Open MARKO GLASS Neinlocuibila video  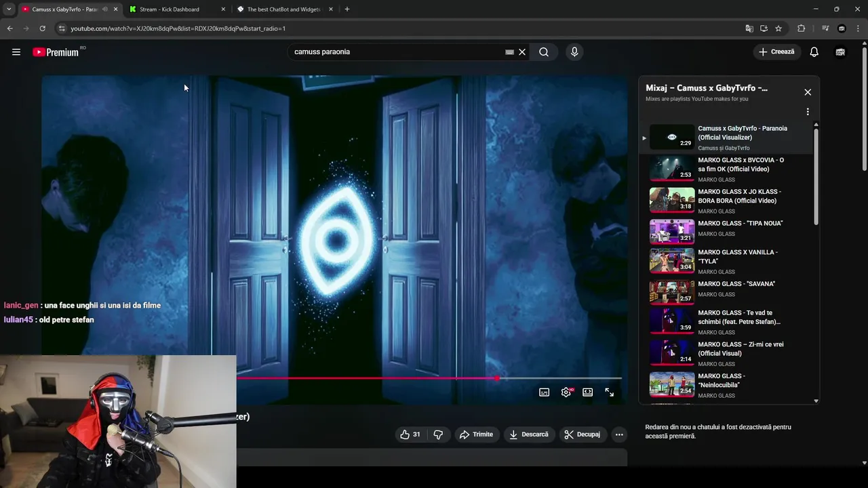pos(726,384)
